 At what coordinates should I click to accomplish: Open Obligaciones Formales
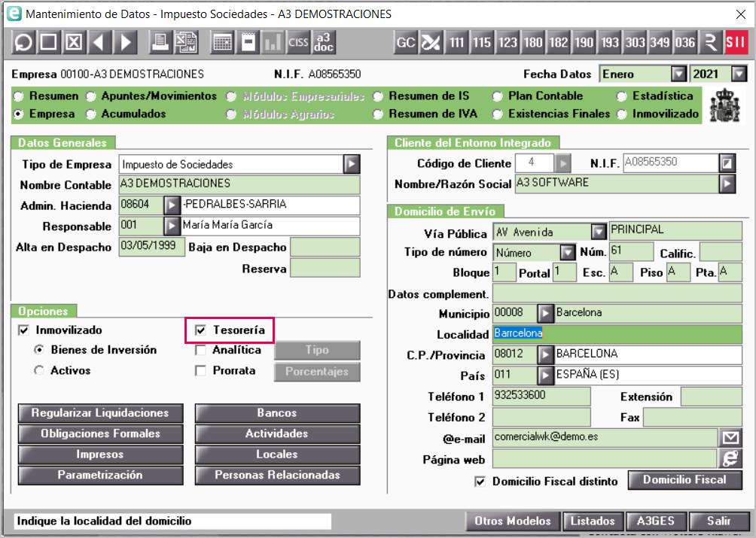pos(100,434)
